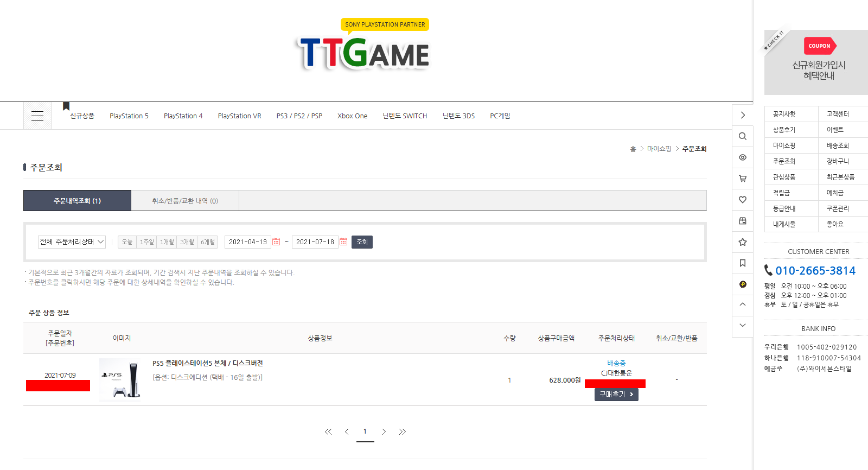Open the PlayStation VR category
This screenshot has height=470, width=868.
click(x=240, y=116)
